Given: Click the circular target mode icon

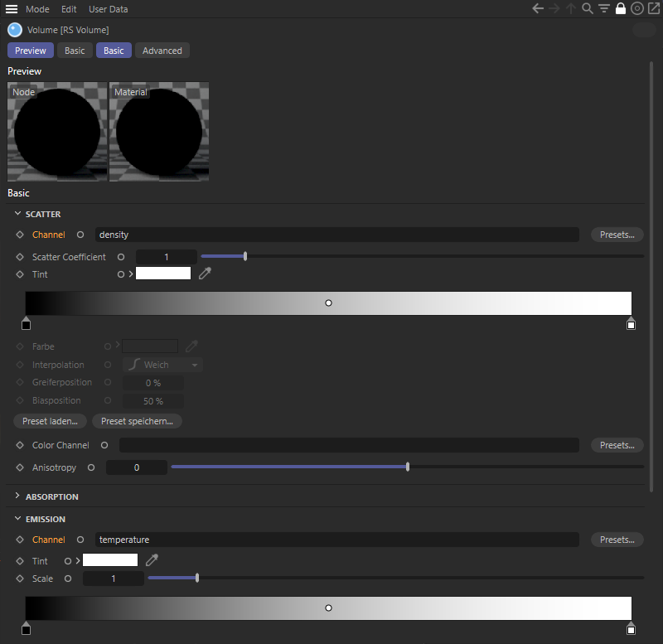Looking at the screenshot, I should click(x=636, y=9).
